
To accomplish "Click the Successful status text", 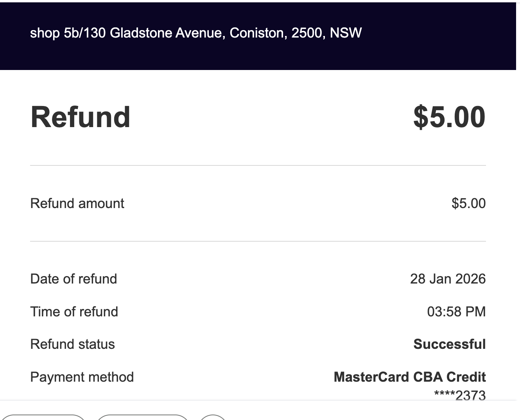I will pyautogui.click(x=449, y=344).
